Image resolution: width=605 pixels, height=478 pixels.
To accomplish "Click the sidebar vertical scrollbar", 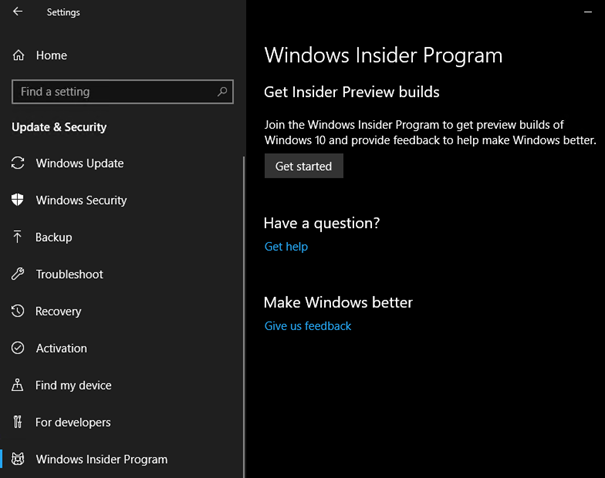I will [x=241, y=300].
